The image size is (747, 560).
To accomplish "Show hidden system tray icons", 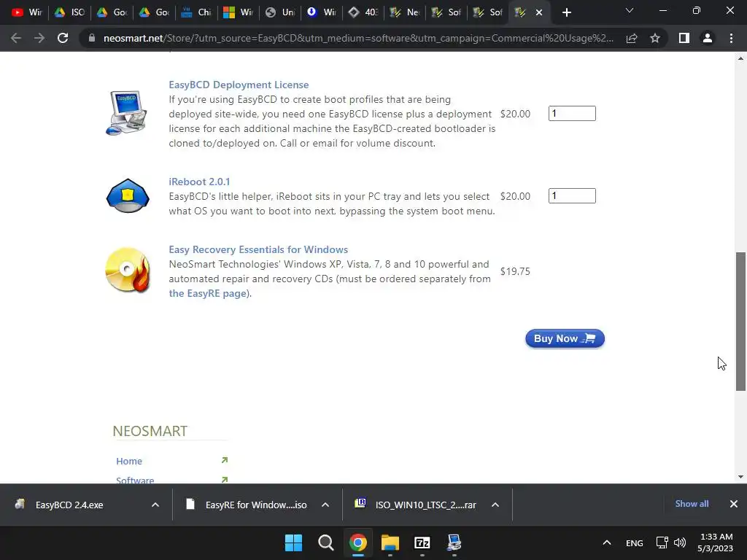I will pyautogui.click(x=606, y=542).
